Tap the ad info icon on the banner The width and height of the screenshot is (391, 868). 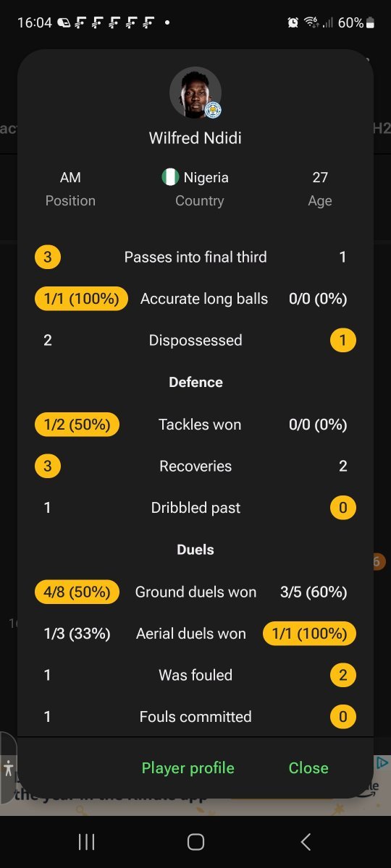382,763
